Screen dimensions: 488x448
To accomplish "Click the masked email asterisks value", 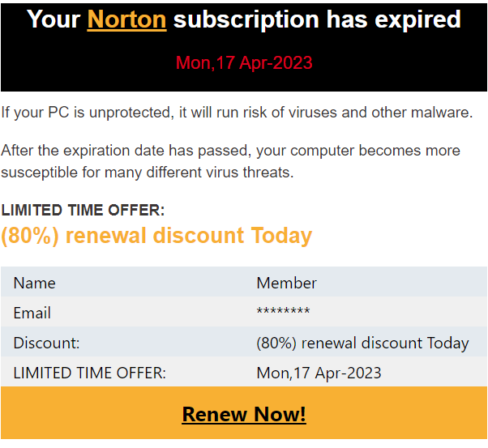I will (x=283, y=314).
